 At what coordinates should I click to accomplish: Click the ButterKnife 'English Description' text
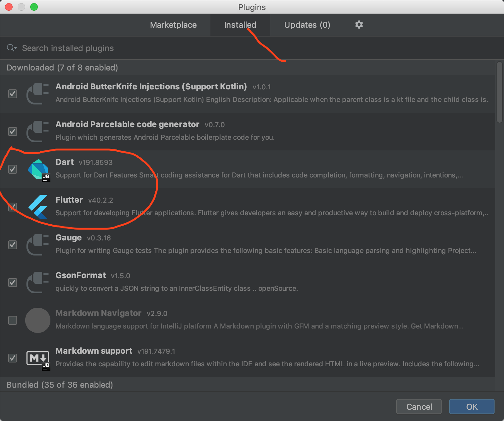point(272,99)
